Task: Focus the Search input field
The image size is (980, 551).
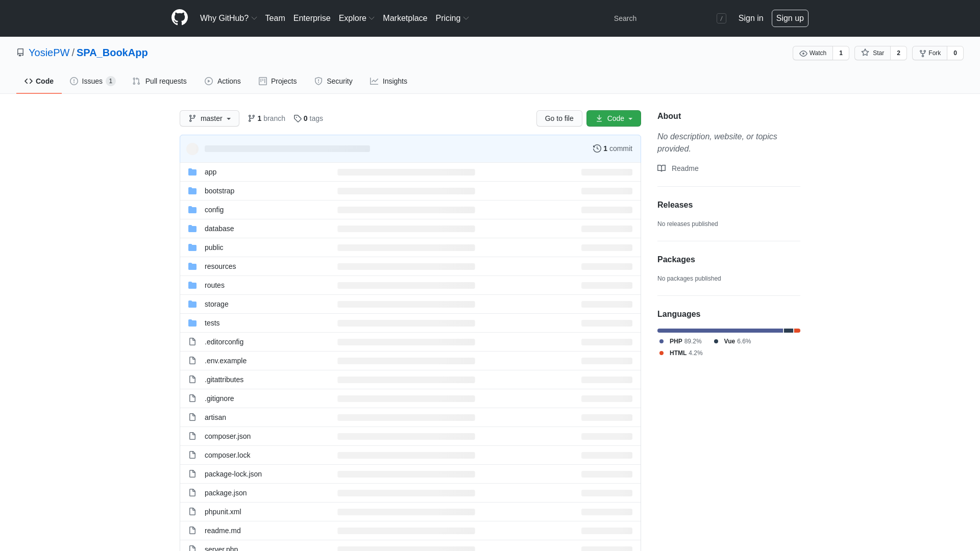Action: point(664,18)
